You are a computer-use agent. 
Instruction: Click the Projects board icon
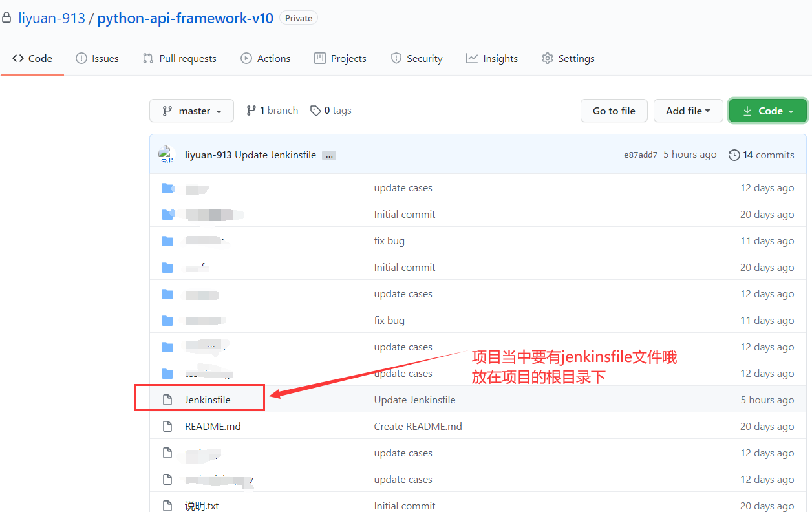click(320, 58)
